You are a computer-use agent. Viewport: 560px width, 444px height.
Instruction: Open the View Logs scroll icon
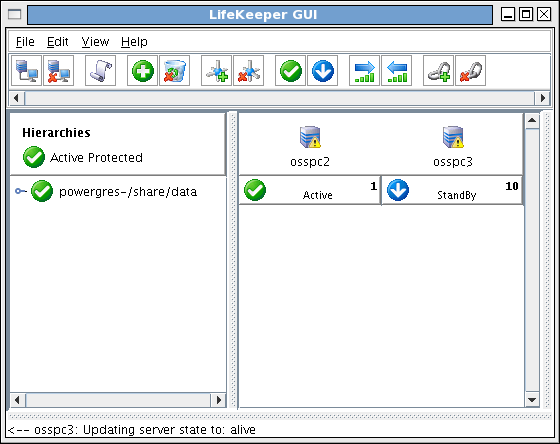100,71
